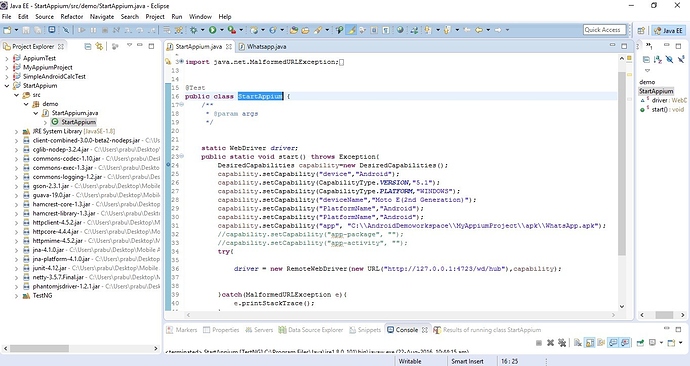Click the Save All toolbar icon
This screenshot has width=690, height=366.
click(38, 30)
